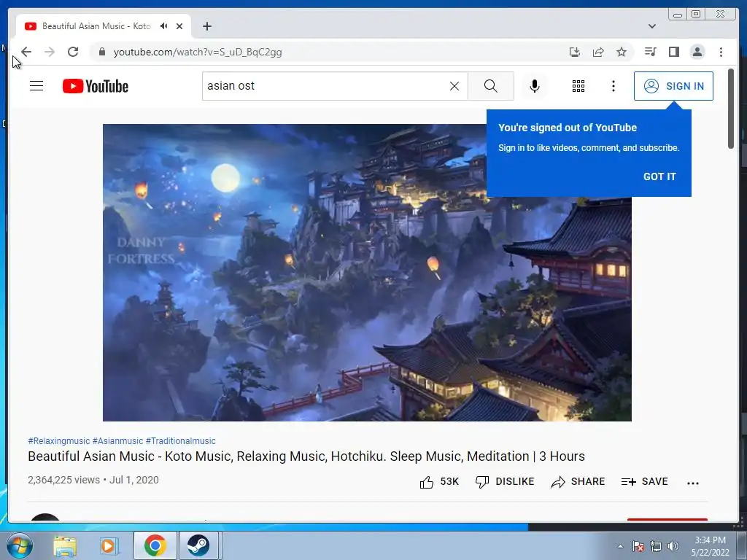Click the address bar URL

(x=197, y=52)
